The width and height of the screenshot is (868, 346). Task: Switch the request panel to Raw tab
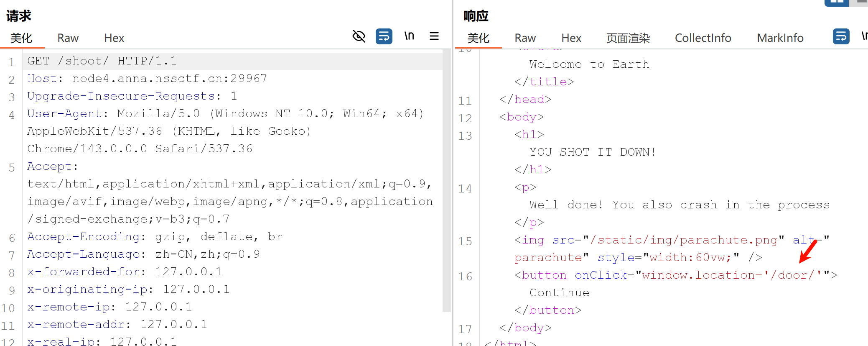tap(68, 38)
